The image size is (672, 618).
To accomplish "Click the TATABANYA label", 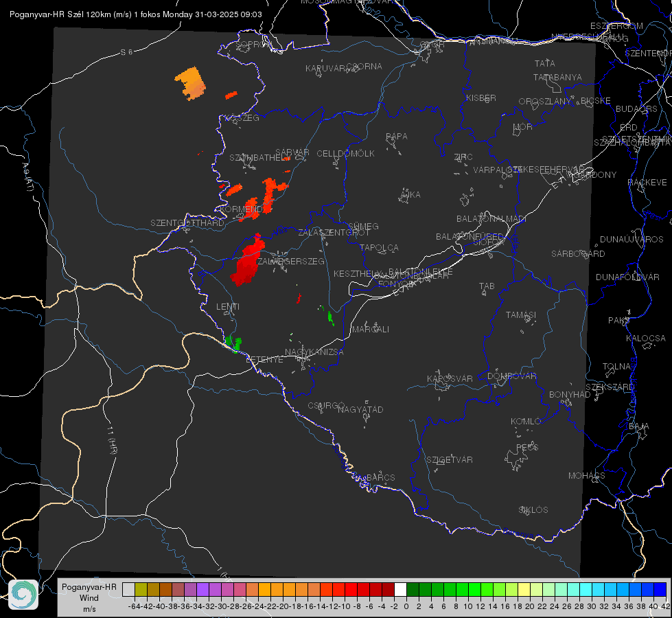I will [557, 77].
